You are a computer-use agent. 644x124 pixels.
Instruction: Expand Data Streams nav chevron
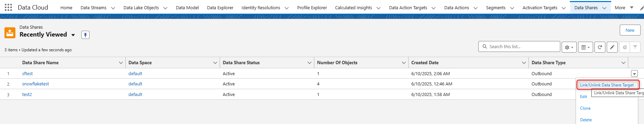pos(113,8)
